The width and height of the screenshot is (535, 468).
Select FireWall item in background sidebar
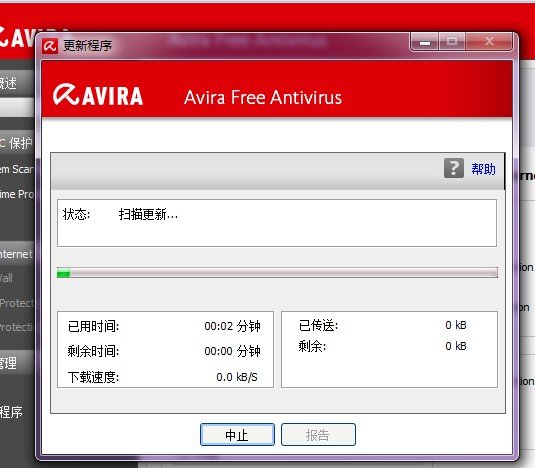(7, 278)
